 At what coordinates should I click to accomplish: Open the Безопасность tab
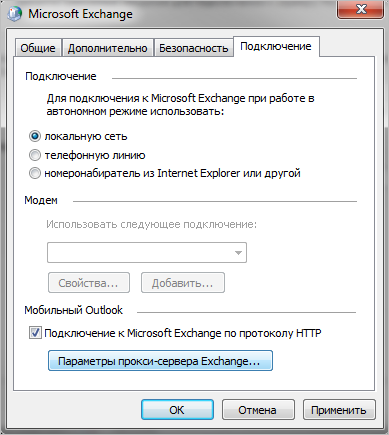(x=194, y=48)
